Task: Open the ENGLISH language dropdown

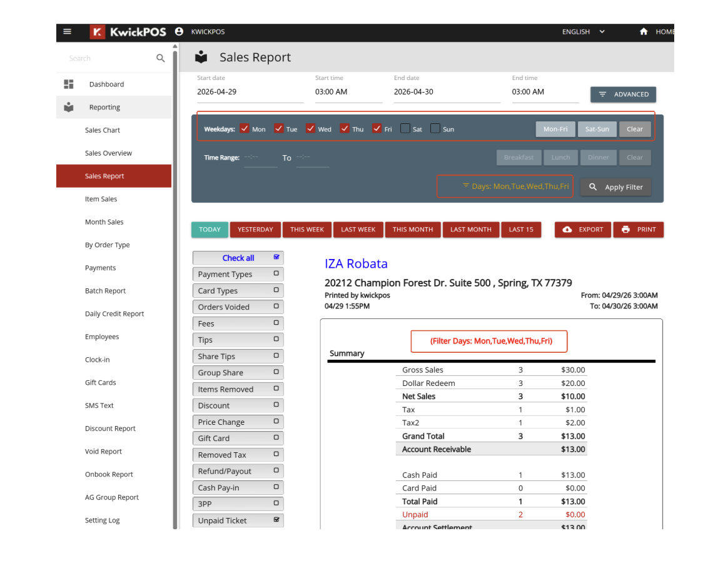Action: point(584,31)
